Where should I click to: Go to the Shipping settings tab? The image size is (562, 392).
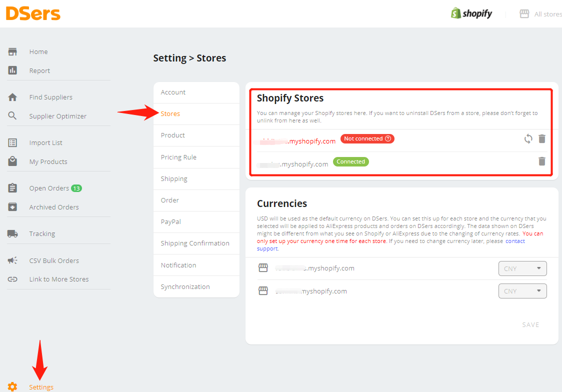coord(196,179)
